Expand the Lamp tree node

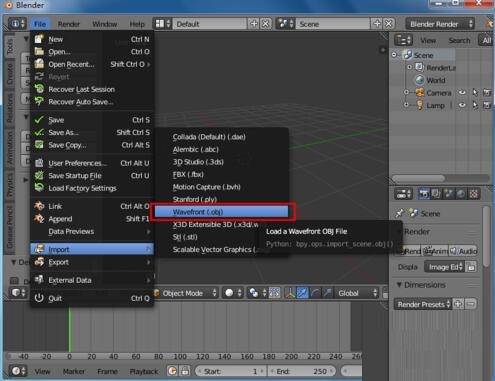[406, 105]
